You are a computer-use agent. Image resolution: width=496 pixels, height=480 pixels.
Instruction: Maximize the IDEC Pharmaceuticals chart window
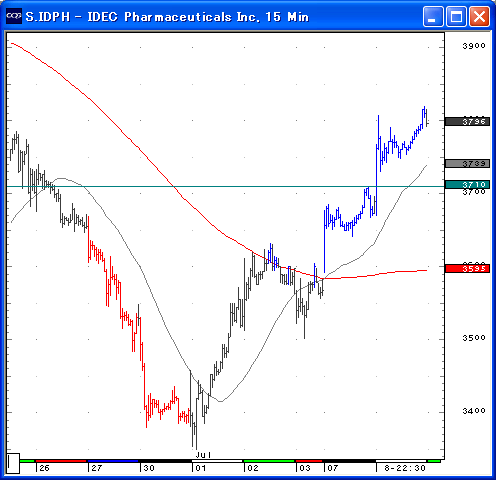pos(456,16)
